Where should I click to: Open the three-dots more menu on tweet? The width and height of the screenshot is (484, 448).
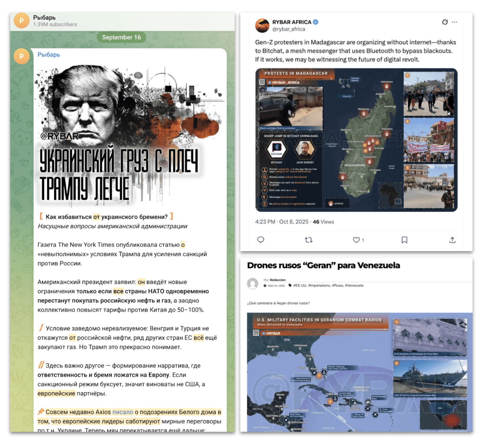pos(454,22)
